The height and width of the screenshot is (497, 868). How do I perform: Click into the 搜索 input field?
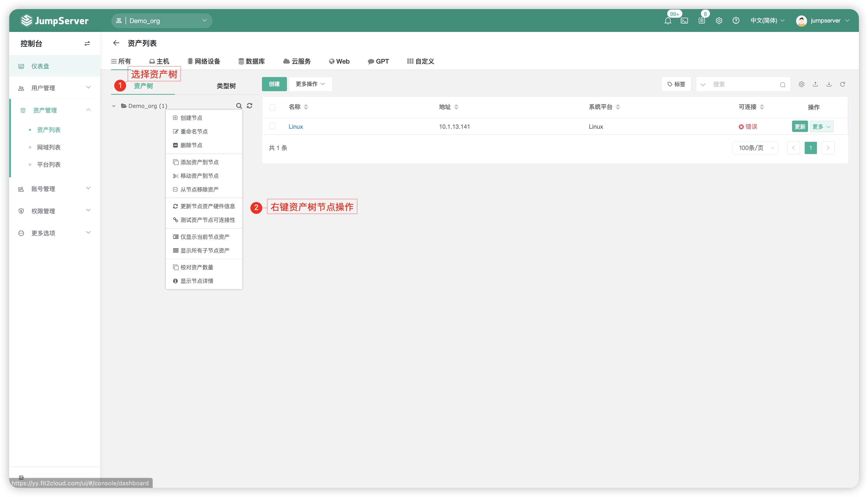coord(743,84)
